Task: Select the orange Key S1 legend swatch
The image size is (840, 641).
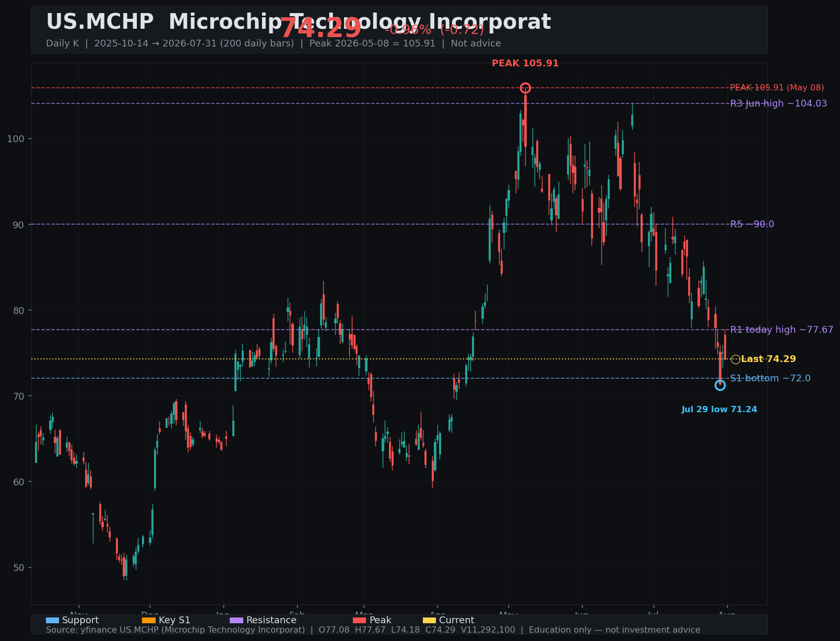Action: coord(149,620)
